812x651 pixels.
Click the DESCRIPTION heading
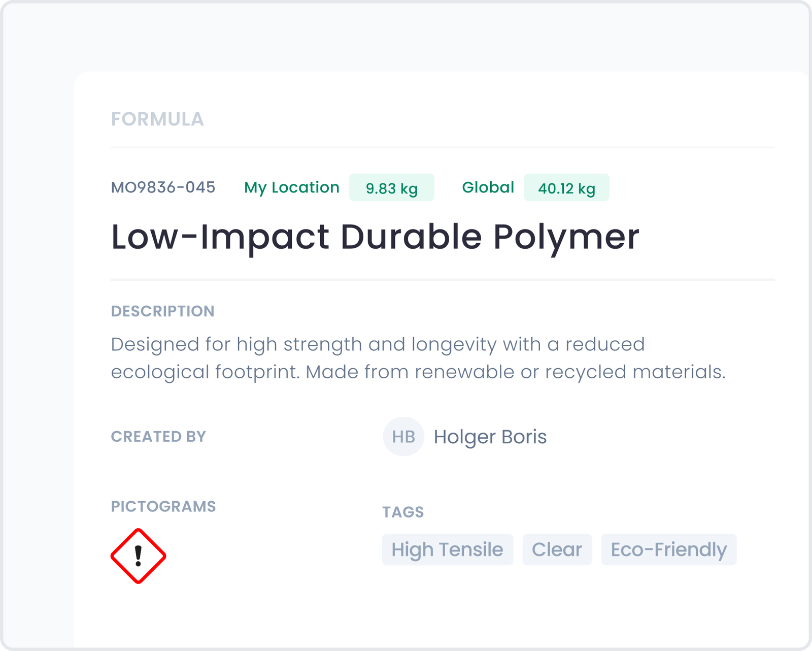click(x=163, y=311)
